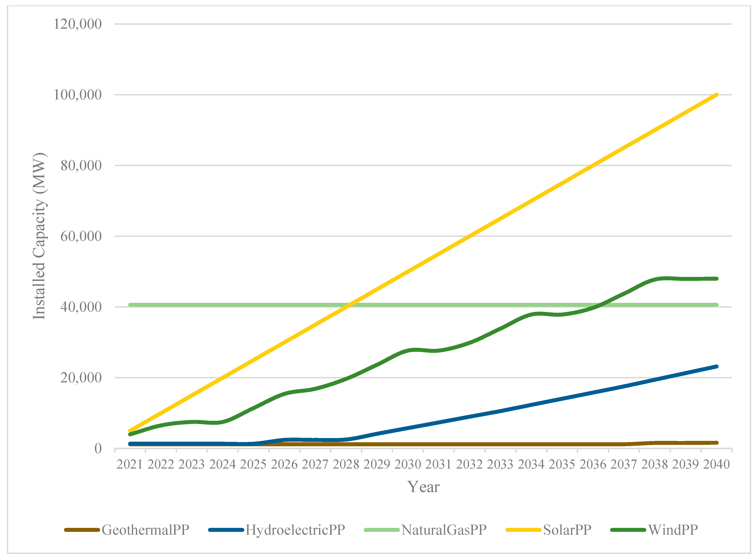Click the NaturalGasPP light green legend marker
The width and height of the screenshot is (756, 559).
[382, 530]
